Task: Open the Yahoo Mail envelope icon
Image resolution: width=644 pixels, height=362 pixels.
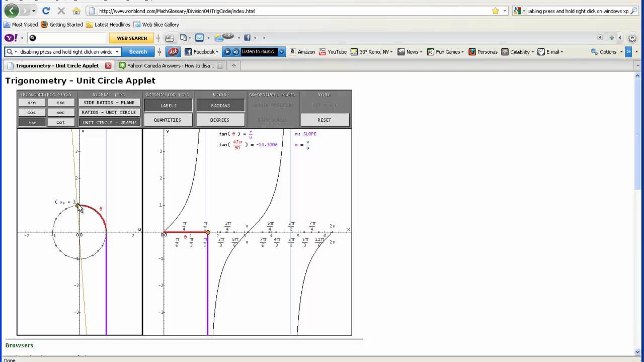Action: click(x=200, y=38)
